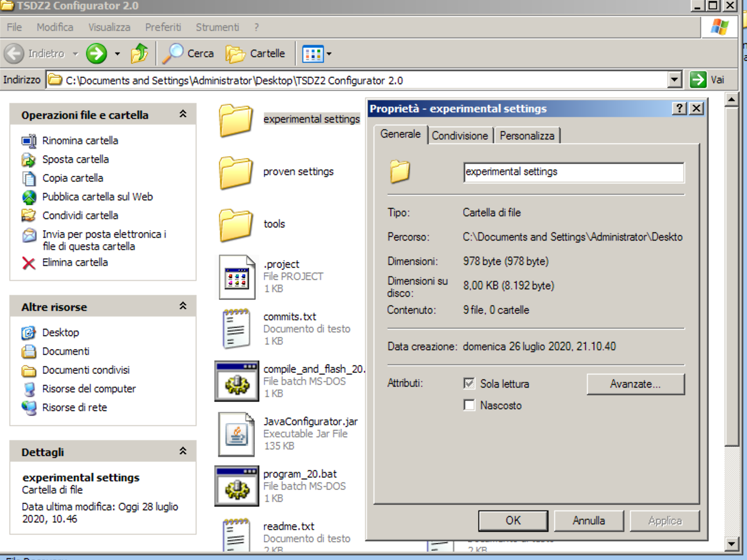Collapse the Dettagli panel
Image resolution: width=747 pixels, height=560 pixels.
[x=183, y=451]
